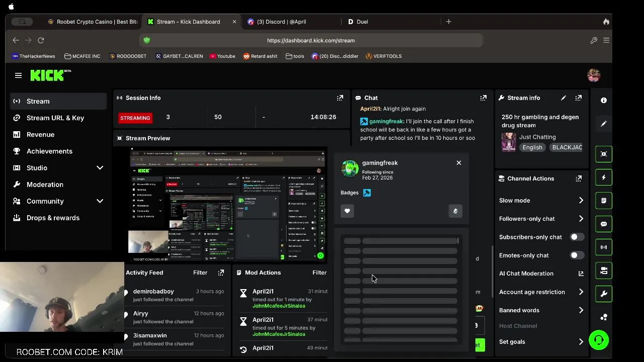Click JohnMcafeeJrSinaloa in the 31-minute mod action

click(x=279, y=306)
